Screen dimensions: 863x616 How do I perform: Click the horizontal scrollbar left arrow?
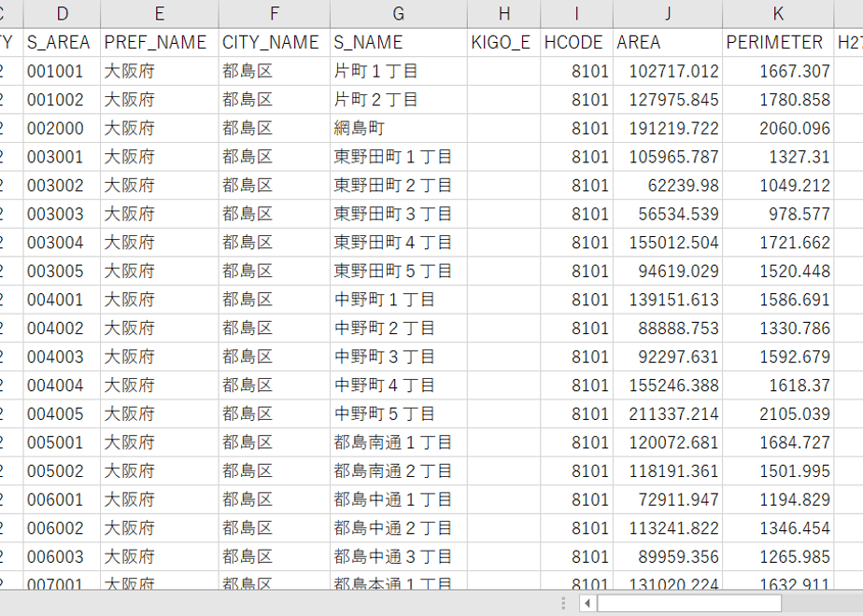pyautogui.click(x=587, y=603)
